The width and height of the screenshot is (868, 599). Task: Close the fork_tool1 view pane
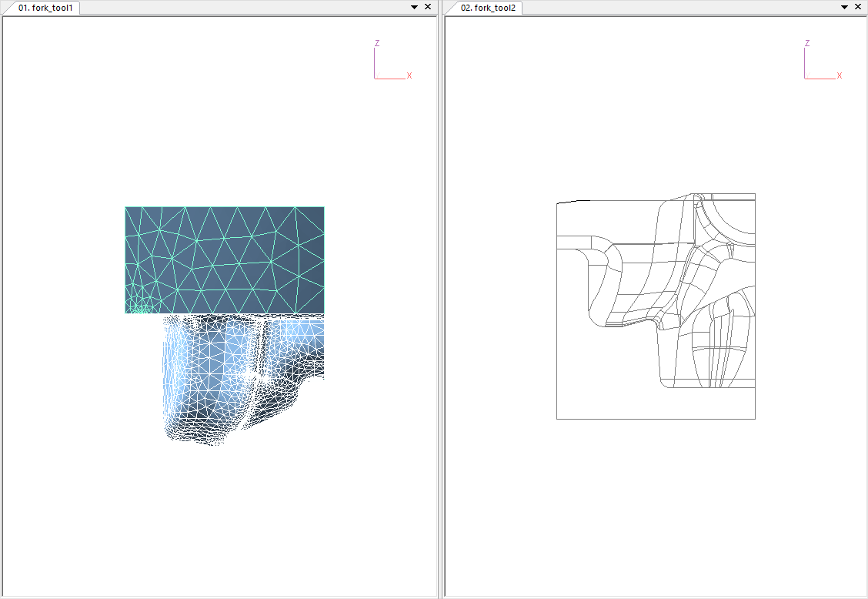428,7
